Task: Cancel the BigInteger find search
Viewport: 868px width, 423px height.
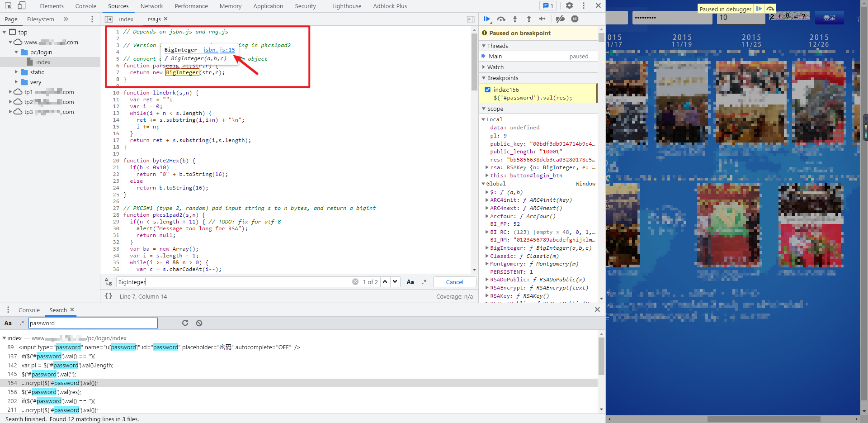Action: (x=454, y=282)
